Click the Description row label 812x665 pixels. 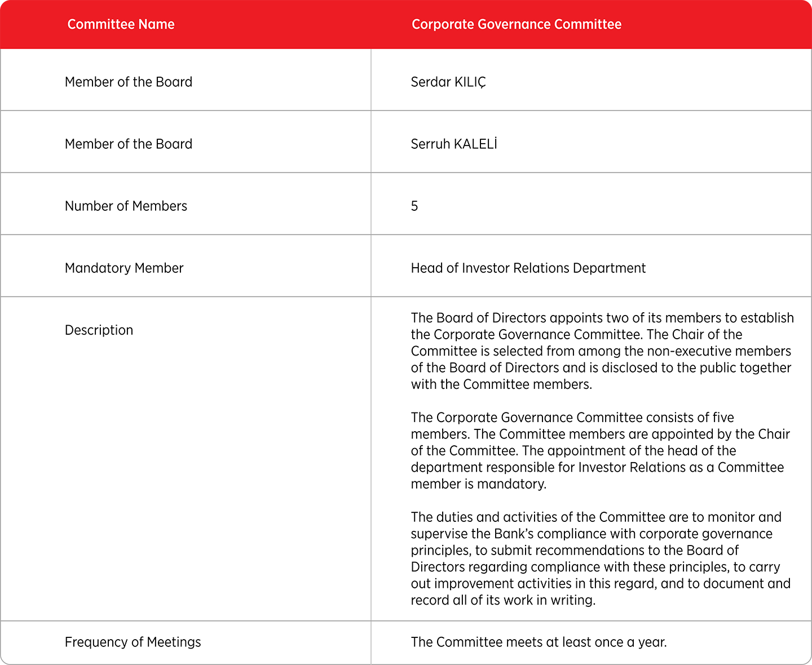[x=99, y=330]
